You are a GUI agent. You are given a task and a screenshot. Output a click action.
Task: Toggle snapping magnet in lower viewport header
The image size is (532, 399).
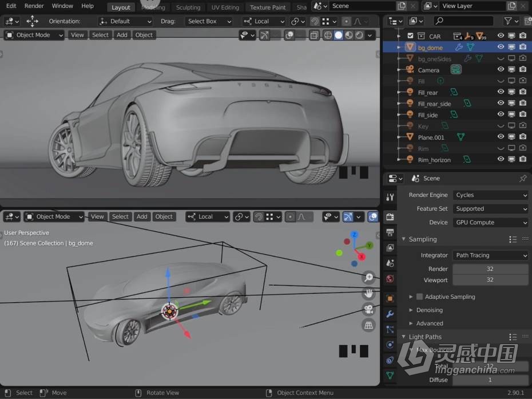[259, 216]
